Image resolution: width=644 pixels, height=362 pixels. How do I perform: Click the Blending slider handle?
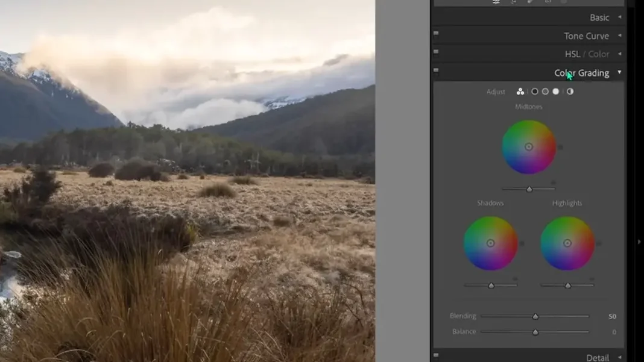tap(535, 316)
